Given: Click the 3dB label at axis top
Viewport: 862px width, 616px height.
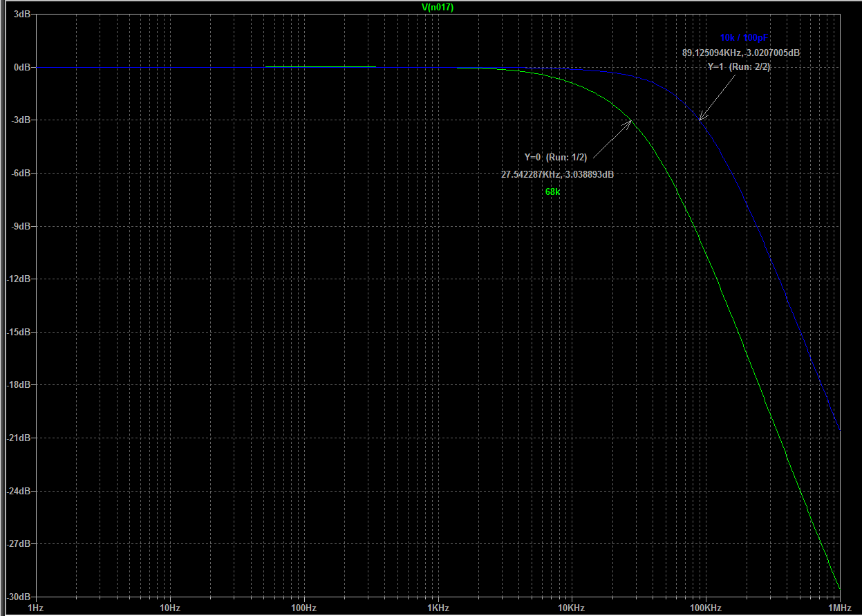Looking at the screenshot, I should pos(21,14).
